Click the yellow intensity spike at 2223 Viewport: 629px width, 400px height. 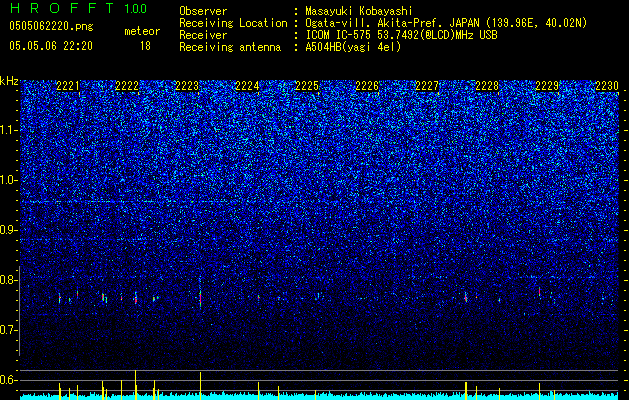(200, 386)
